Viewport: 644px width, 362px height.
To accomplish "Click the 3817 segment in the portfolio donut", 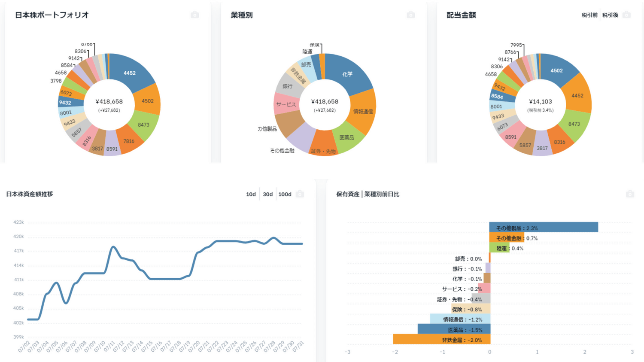I will click(x=97, y=149).
